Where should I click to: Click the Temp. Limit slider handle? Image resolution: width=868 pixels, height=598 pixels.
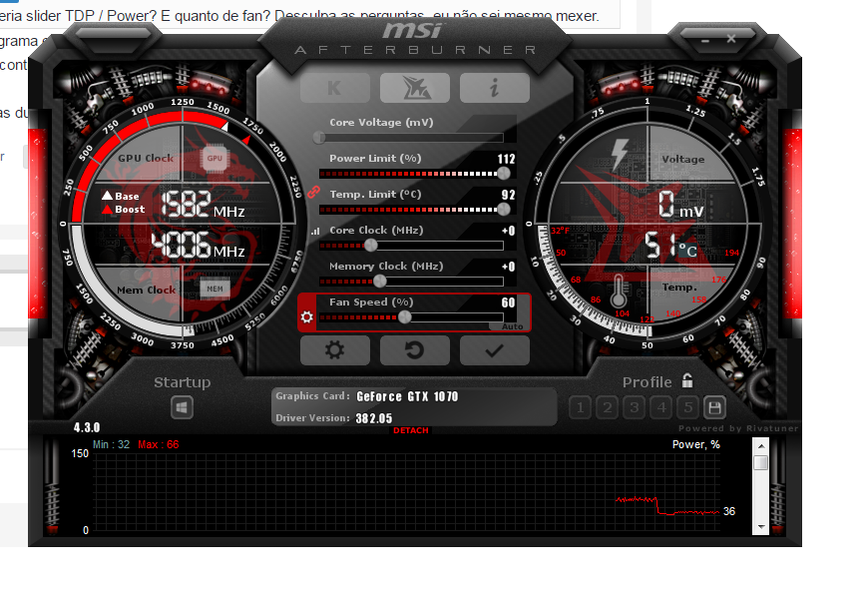[x=504, y=210]
